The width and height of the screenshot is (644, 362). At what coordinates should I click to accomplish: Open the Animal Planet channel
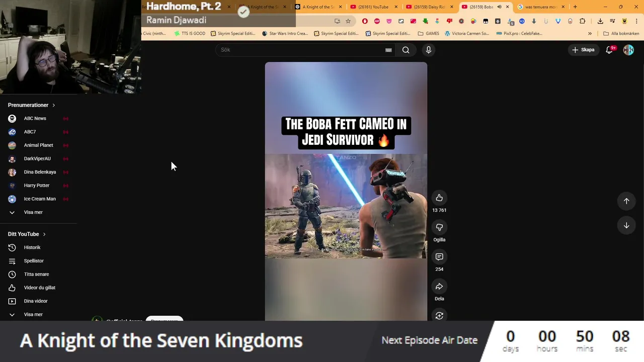coord(38,145)
